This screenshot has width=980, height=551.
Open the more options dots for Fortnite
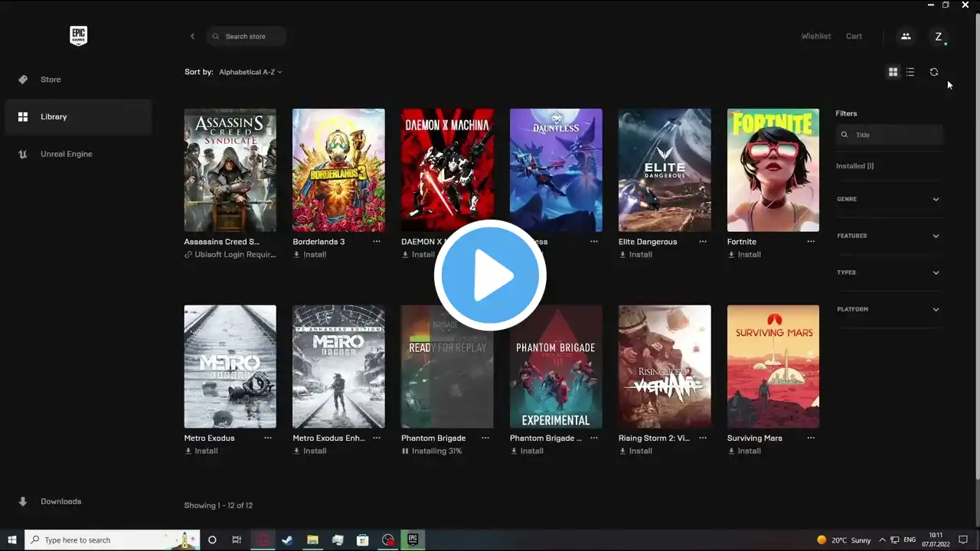pos(811,241)
